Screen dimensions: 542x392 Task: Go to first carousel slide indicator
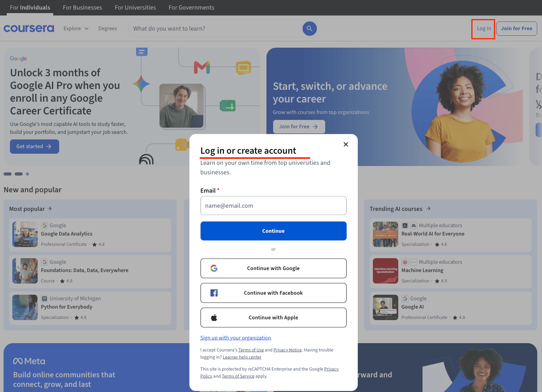pyautogui.click(x=8, y=174)
